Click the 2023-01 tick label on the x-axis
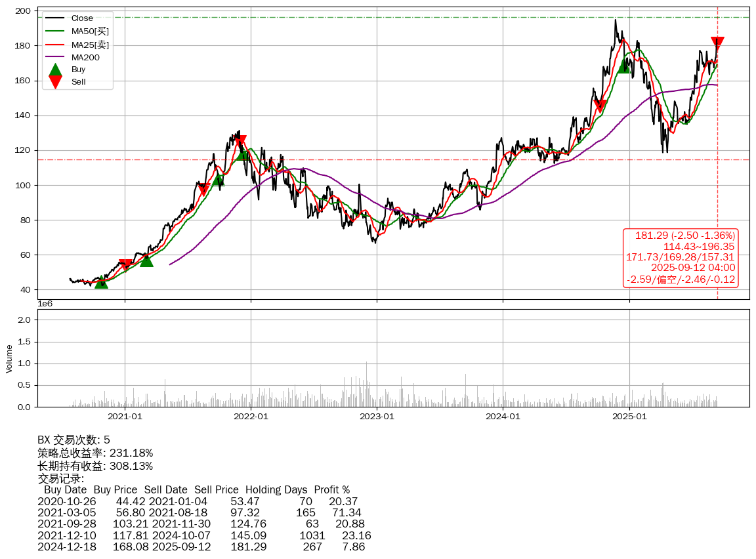Viewport: 756px width, 559px height. click(377, 415)
